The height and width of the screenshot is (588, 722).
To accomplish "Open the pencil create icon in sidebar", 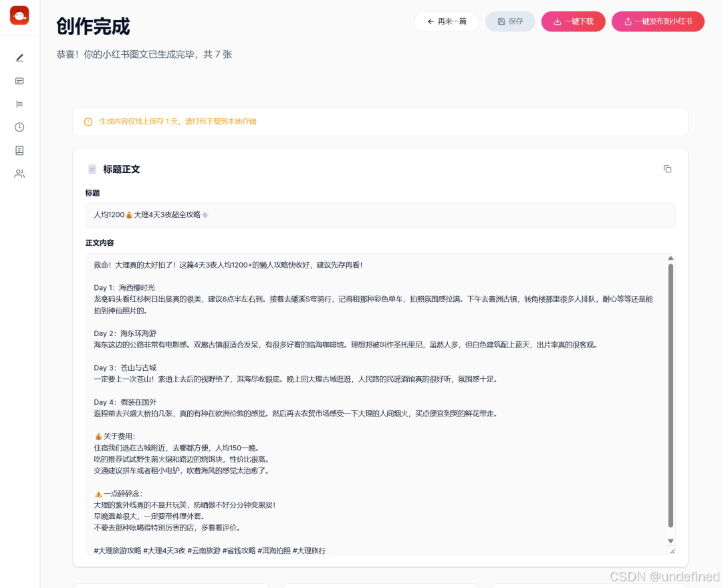I will click(x=19, y=58).
